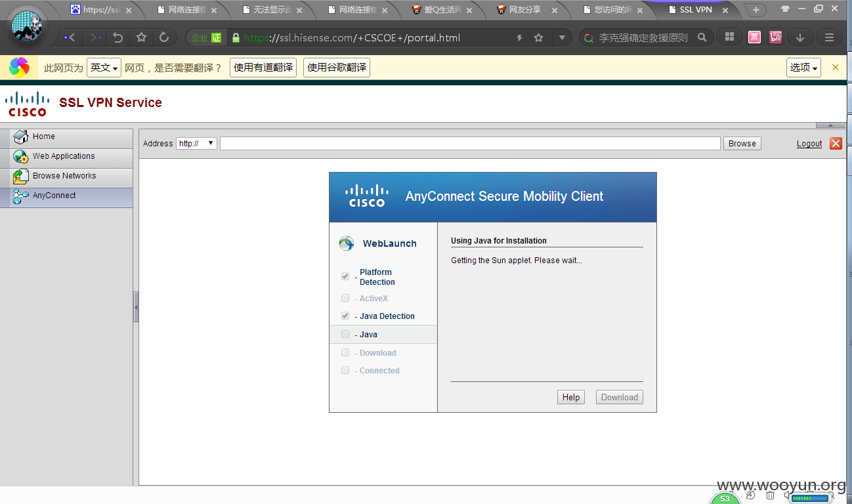Image resolution: width=852 pixels, height=504 pixels.
Task: Click the Browse Networks folder icon
Action: click(x=21, y=177)
